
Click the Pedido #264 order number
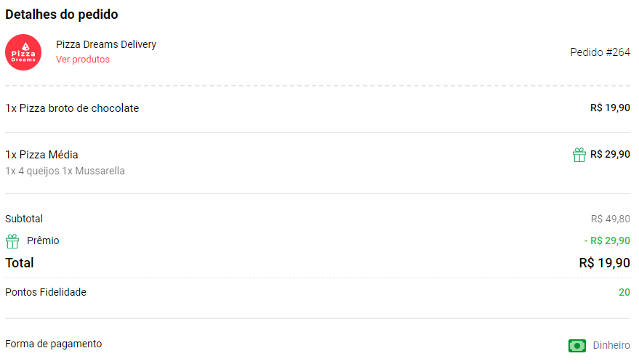coord(600,52)
